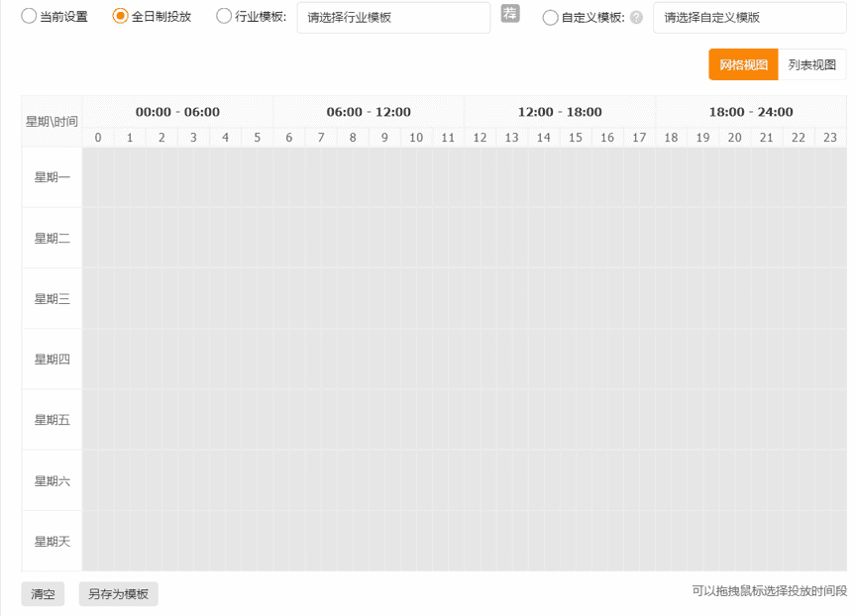Click the 06:00 - 12:00 time range header
The height and width of the screenshot is (616, 857).
pos(369,112)
